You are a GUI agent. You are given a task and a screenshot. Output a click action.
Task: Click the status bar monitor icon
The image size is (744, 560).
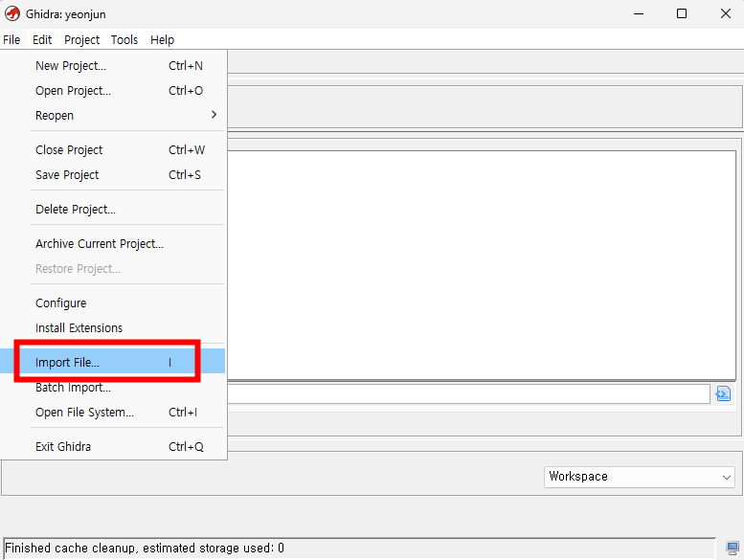pyautogui.click(x=733, y=549)
